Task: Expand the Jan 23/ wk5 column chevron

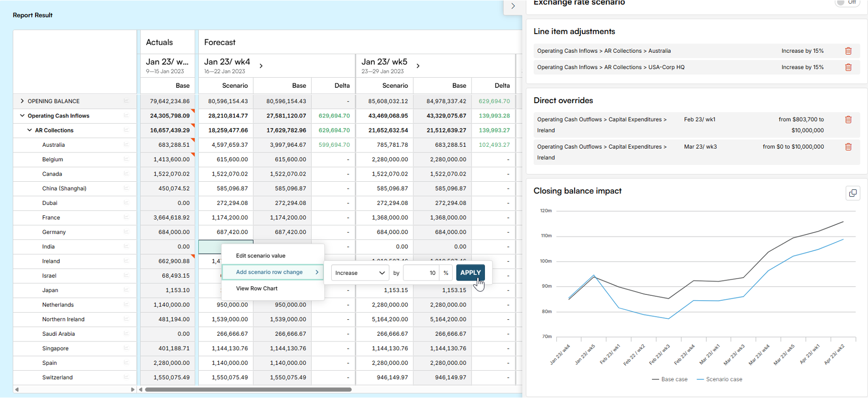Action: (x=418, y=66)
